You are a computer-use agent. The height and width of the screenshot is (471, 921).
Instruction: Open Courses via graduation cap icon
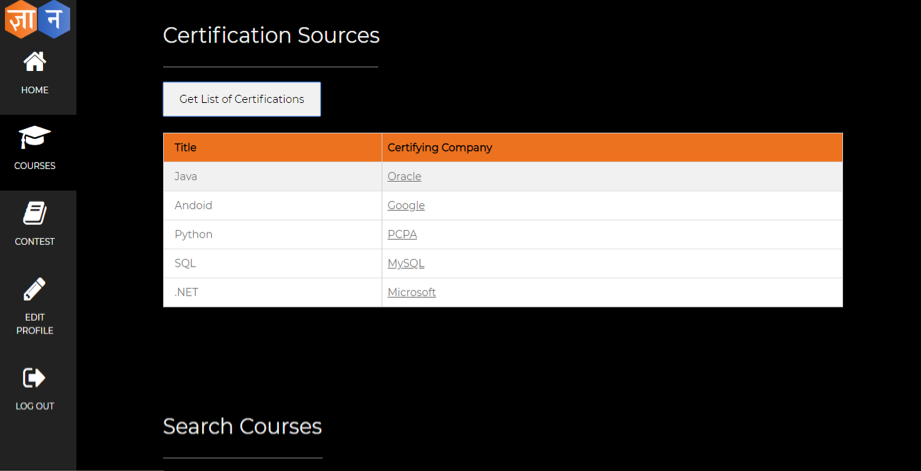click(x=35, y=138)
